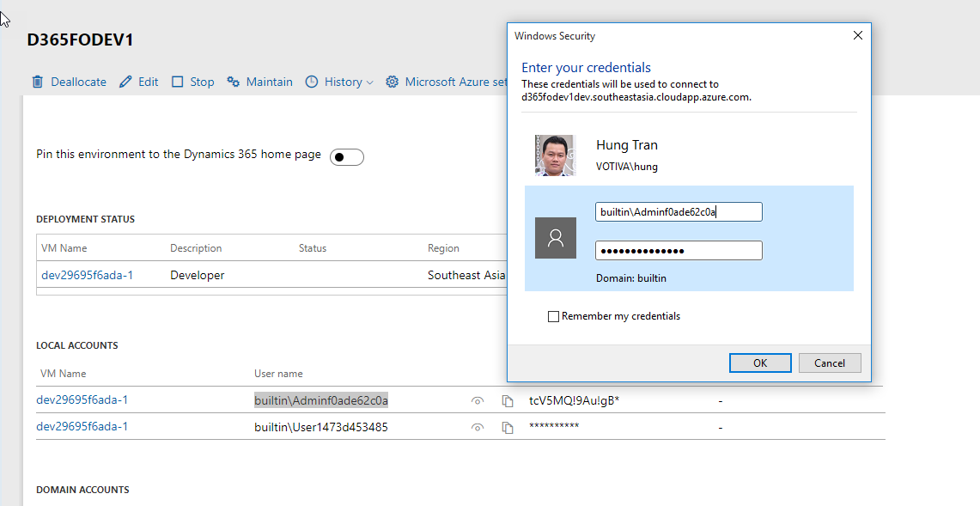Click the Developer description cell
This screenshot has height=506, width=980.
click(x=197, y=275)
